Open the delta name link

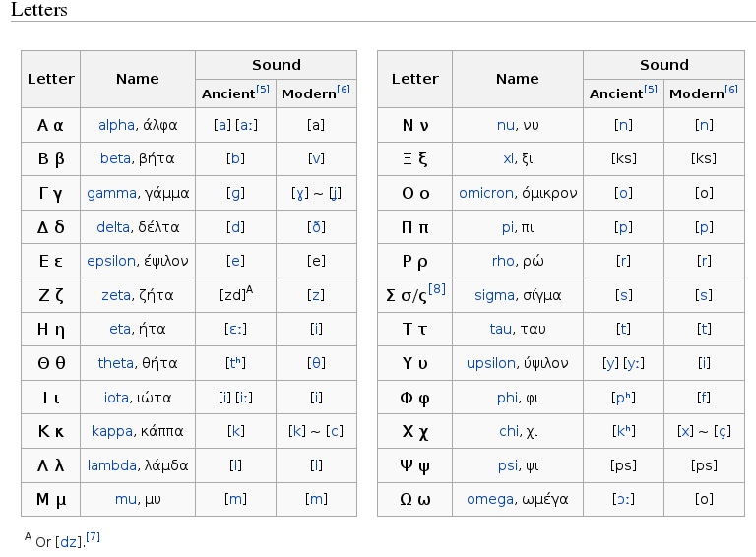[113, 227]
